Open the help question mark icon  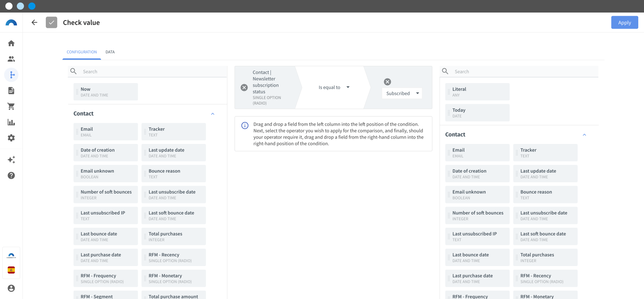point(11,175)
